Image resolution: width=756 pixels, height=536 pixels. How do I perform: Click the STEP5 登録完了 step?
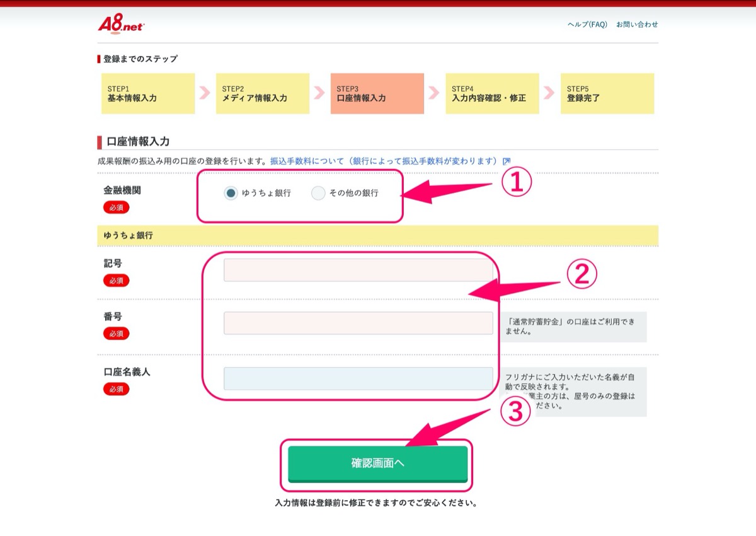coord(607,93)
